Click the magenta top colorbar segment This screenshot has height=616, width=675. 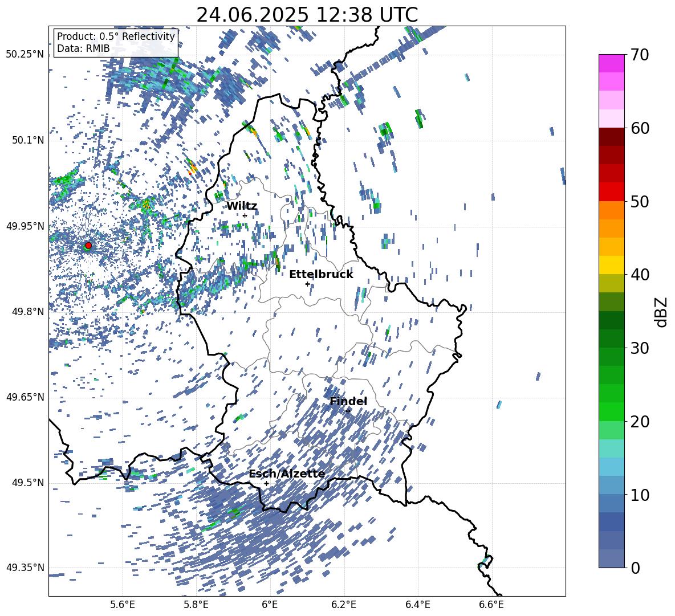(611, 64)
